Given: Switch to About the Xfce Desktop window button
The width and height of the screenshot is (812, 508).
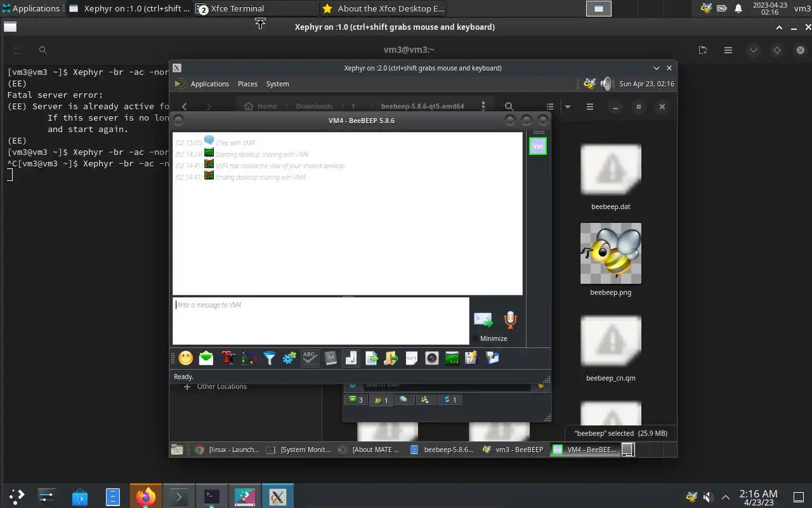Looking at the screenshot, I should point(383,8).
